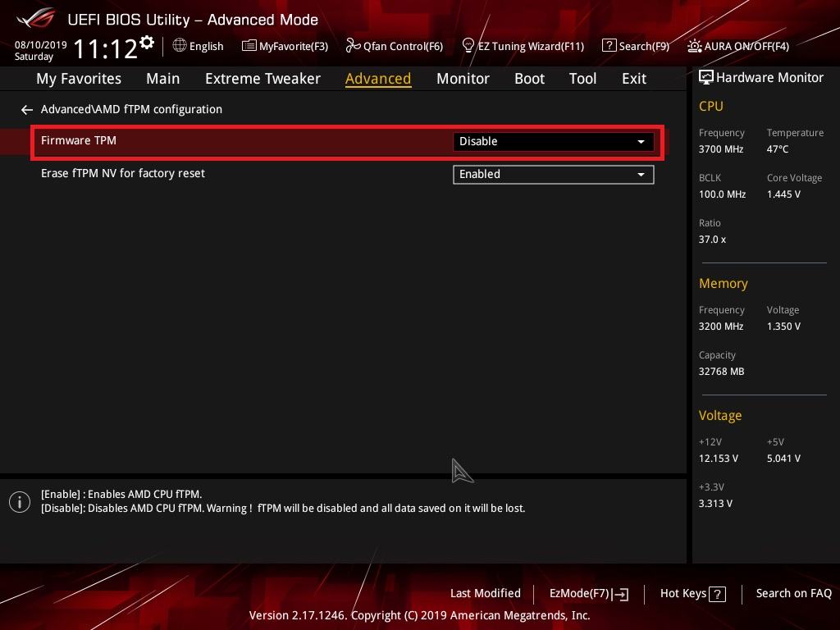This screenshot has height=630, width=840.
Task: Click Voltage heading in Hardware Monitor
Action: point(720,416)
